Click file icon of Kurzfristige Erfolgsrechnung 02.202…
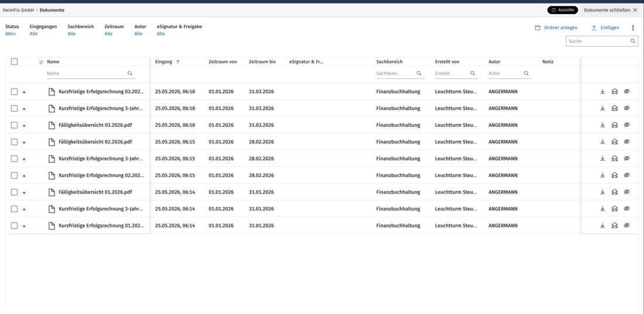Image resolution: width=644 pixels, height=314 pixels. pyautogui.click(x=52, y=175)
